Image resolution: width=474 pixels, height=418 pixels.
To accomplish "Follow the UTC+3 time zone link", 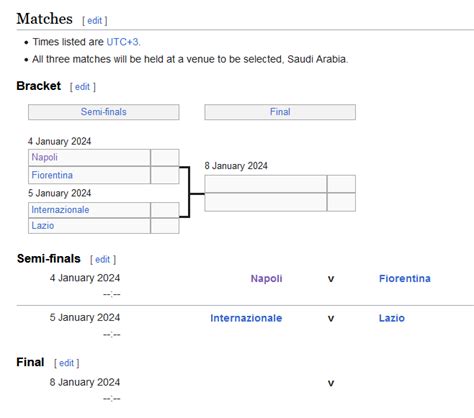I will (122, 42).
